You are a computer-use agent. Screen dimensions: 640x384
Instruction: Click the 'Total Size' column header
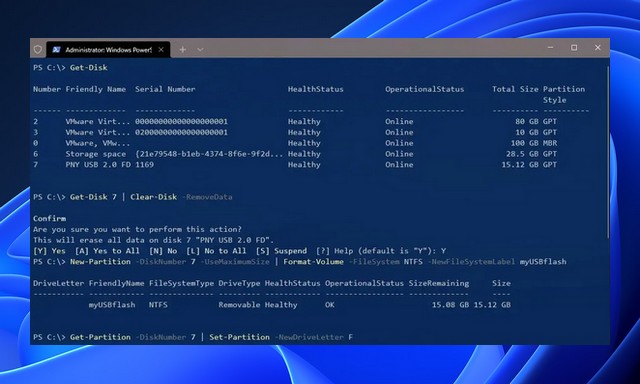(x=515, y=89)
